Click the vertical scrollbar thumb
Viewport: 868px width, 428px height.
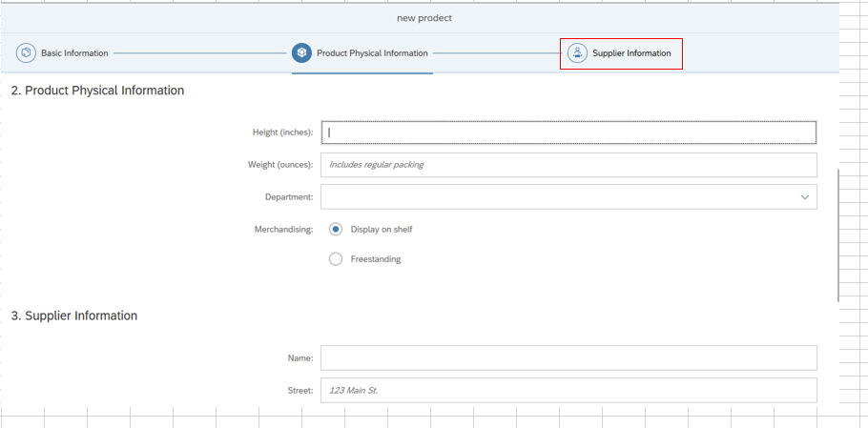(x=838, y=235)
